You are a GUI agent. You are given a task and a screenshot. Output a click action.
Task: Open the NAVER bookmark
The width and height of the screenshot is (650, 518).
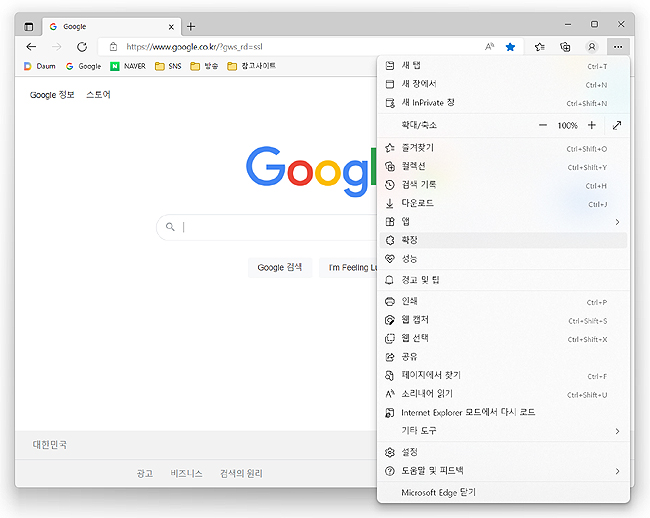[128, 66]
